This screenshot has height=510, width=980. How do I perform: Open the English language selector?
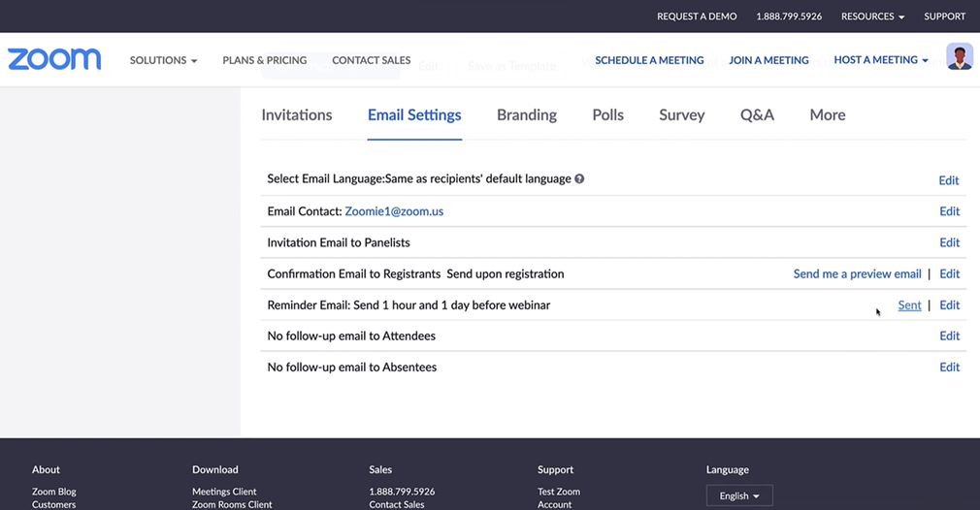(x=739, y=495)
